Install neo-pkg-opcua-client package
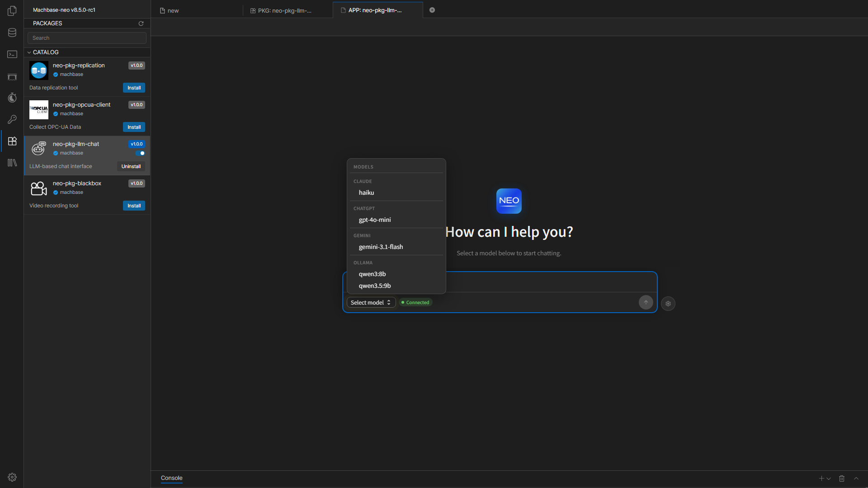The width and height of the screenshot is (868, 488). pos(134,127)
